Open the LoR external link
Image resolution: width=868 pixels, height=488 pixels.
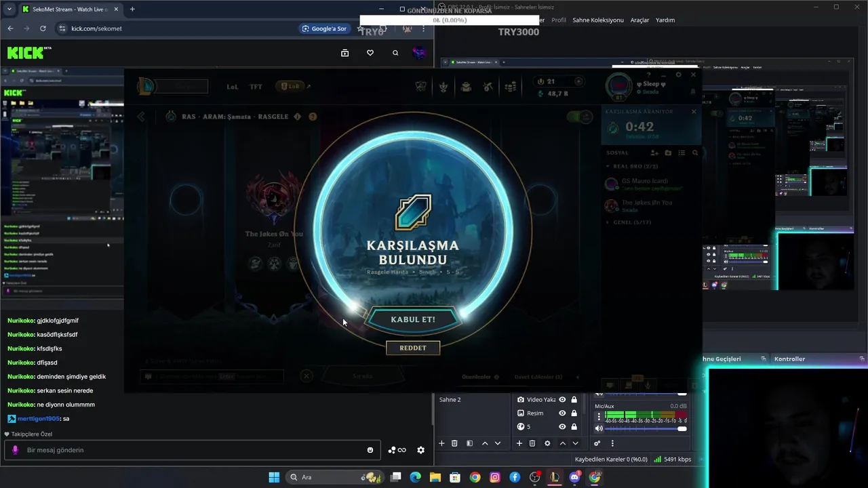(x=293, y=86)
